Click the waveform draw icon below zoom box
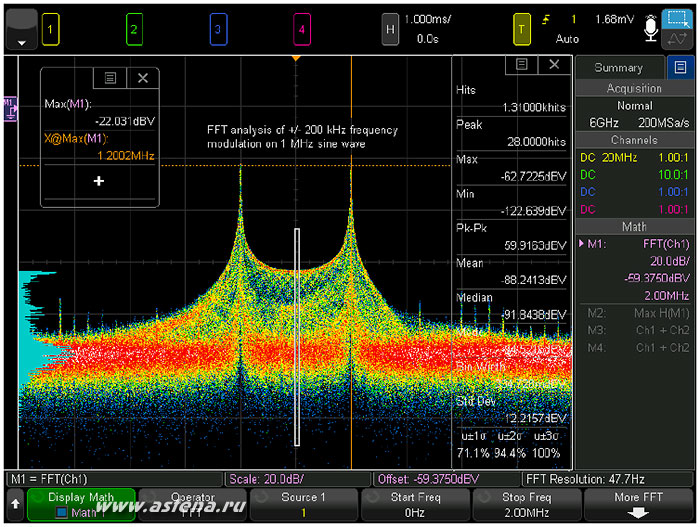Screen dimensions: 700x527 [x=677, y=39]
